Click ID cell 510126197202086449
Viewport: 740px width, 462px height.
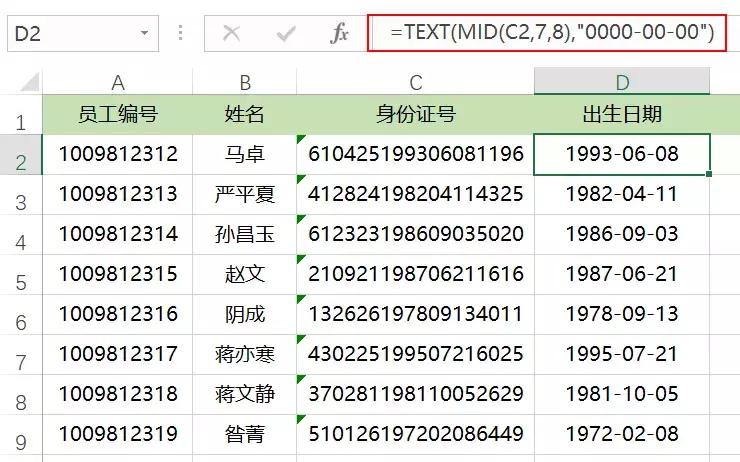coord(415,435)
